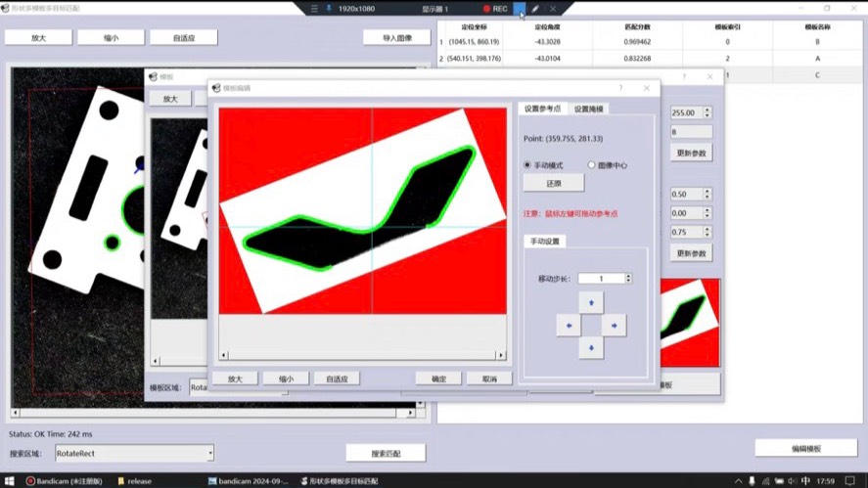Open the Bandicam hamburger menu icon
The image size is (868, 488).
(314, 9)
